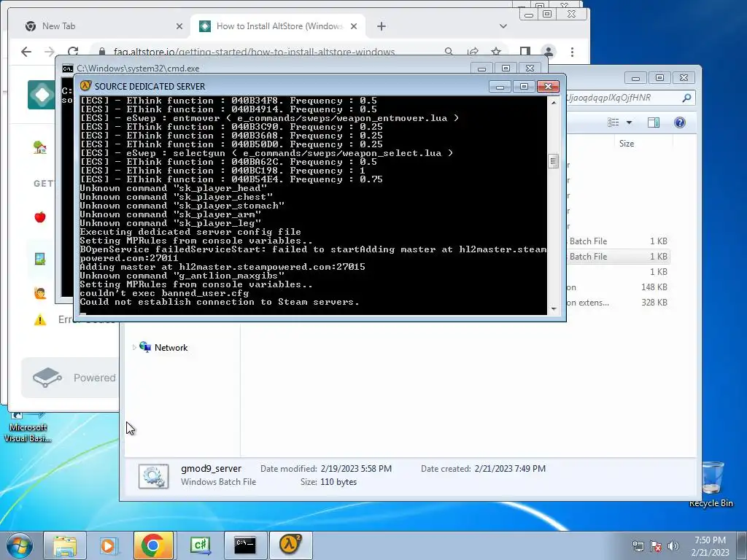Open Action Center flag in system tray

[x=656, y=546]
